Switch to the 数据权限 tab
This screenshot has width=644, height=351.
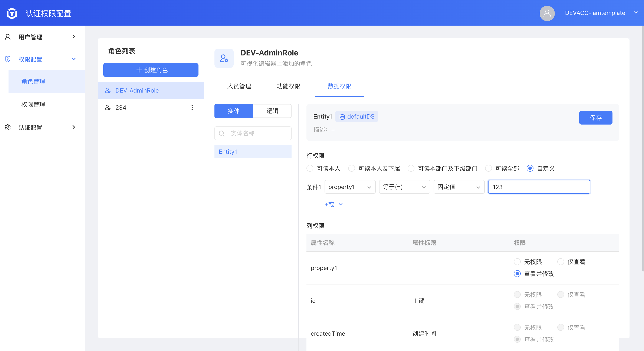pyautogui.click(x=339, y=86)
